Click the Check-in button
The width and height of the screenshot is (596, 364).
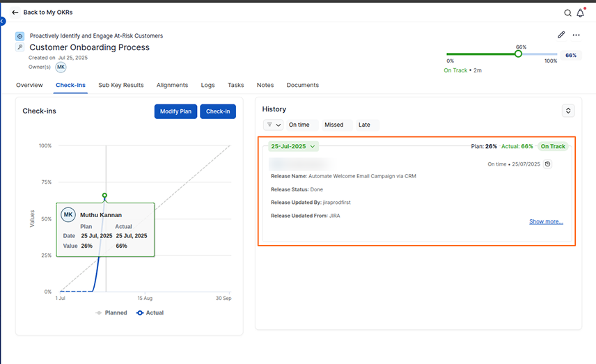pos(218,111)
